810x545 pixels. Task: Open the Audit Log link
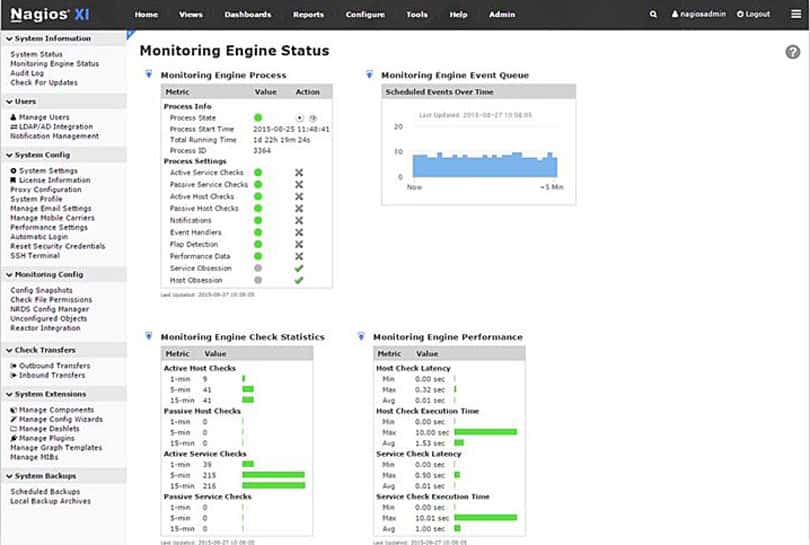(x=27, y=73)
